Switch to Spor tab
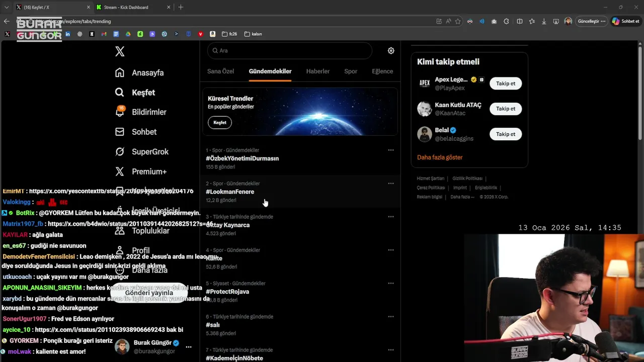 tap(351, 71)
